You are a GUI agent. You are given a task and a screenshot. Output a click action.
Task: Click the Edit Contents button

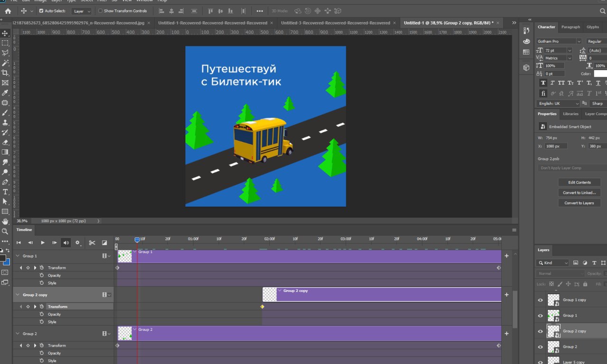click(579, 182)
